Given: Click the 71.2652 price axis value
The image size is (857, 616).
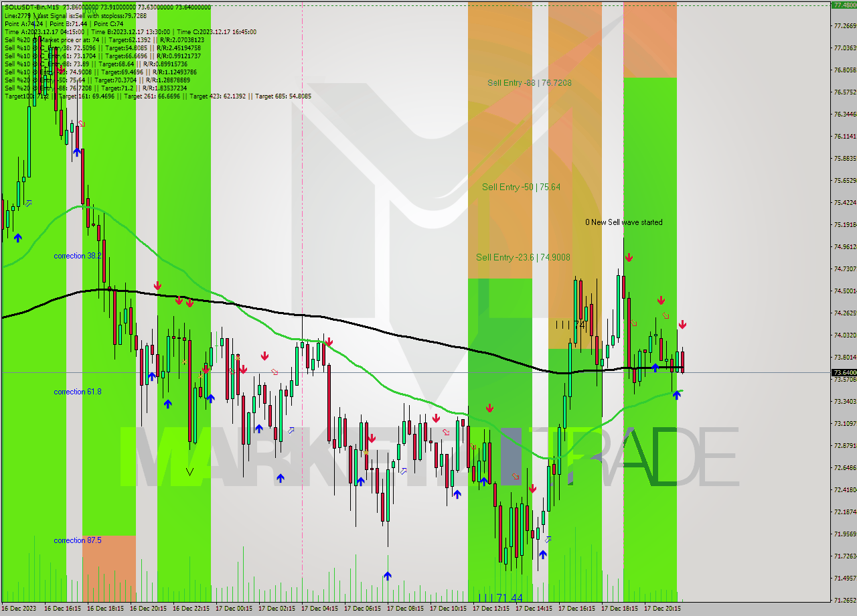Looking at the screenshot, I should coord(845,600).
